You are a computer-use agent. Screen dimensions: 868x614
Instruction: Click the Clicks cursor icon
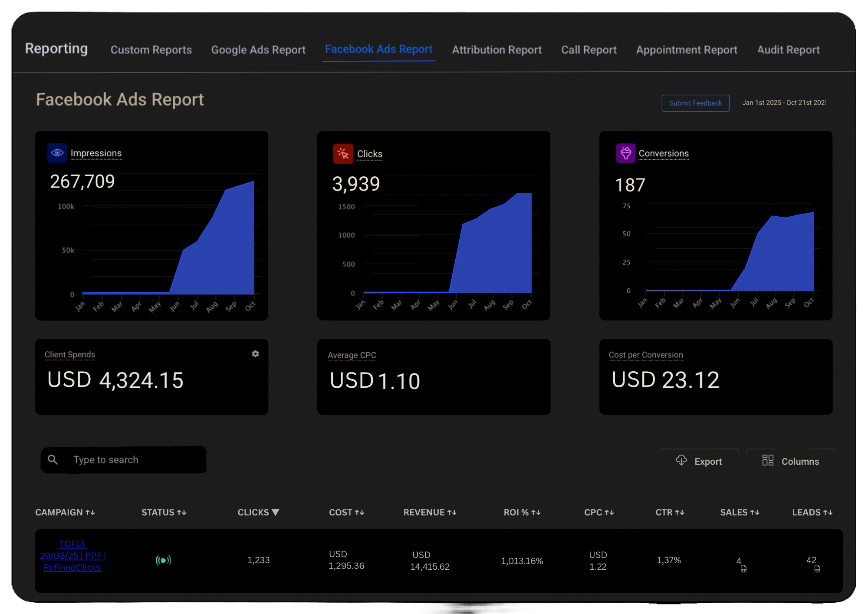pyautogui.click(x=343, y=154)
